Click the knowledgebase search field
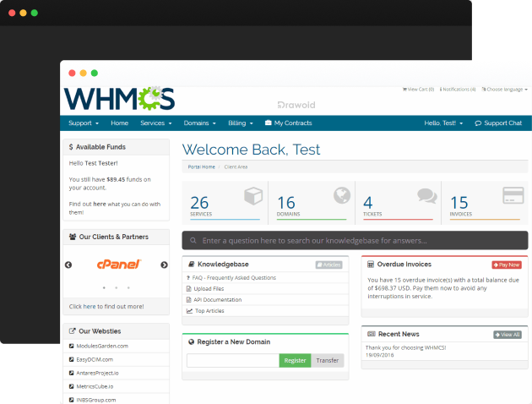The width and height of the screenshot is (532, 404). point(355,241)
